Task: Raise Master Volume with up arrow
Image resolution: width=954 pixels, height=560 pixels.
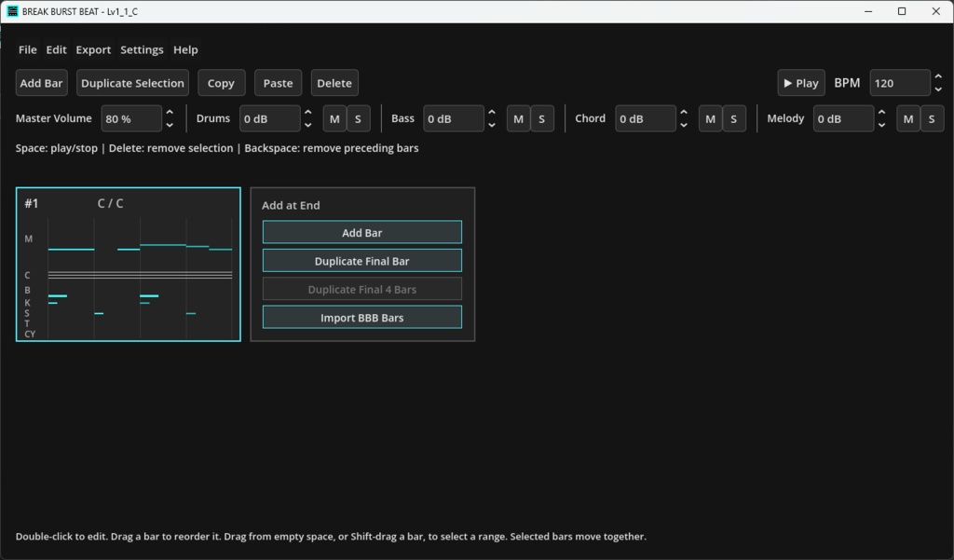Action: (170, 113)
